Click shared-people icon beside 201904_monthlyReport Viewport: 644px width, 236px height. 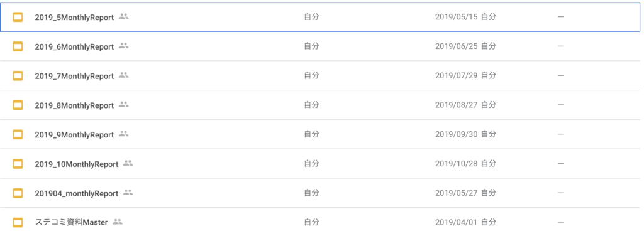128,192
